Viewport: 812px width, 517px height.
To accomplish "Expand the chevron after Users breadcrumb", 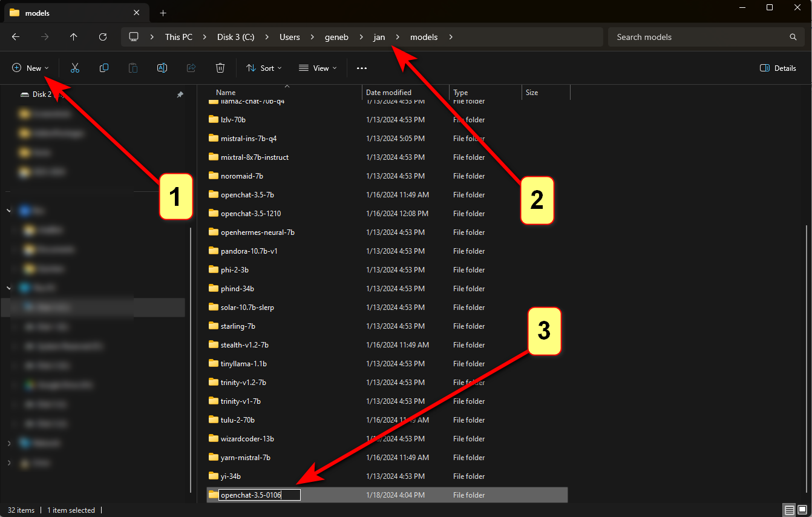I will pyautogui.click(x=312, y=37).
